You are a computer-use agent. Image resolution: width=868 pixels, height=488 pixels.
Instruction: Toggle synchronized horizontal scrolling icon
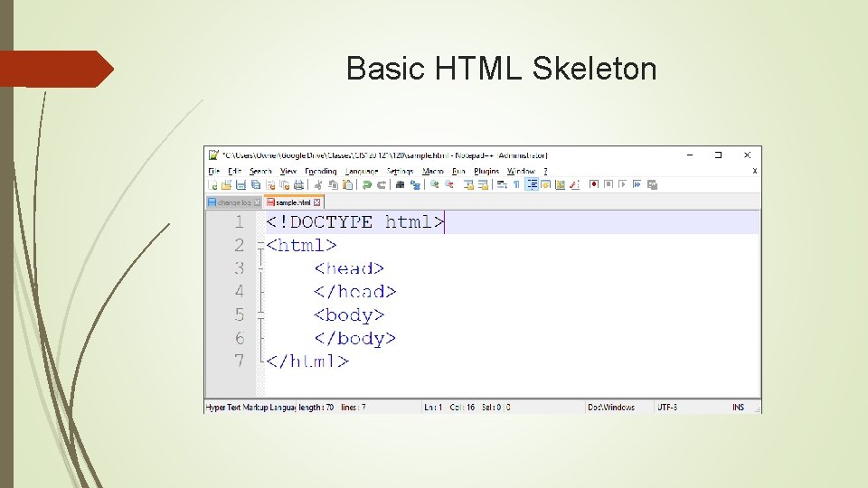(483, 184)
